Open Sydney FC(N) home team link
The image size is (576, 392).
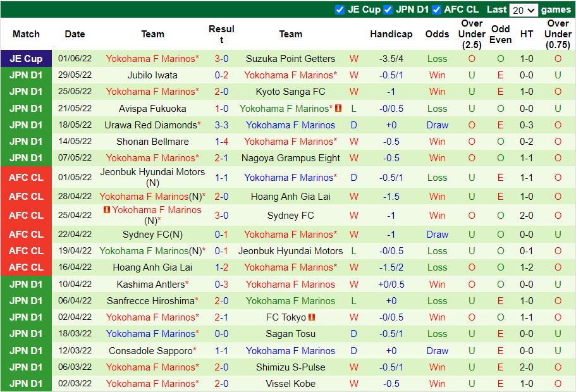pyautogui.click(x=152, y=235)
